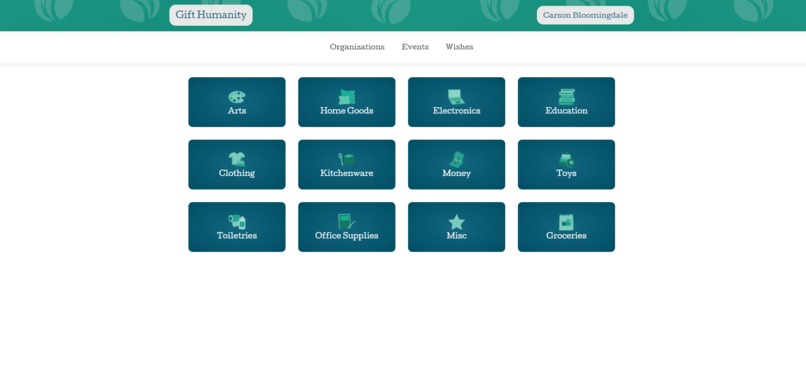Choose the Toiletries category label
This screenshot has height=392, width=806.
[x=236, y=235]
